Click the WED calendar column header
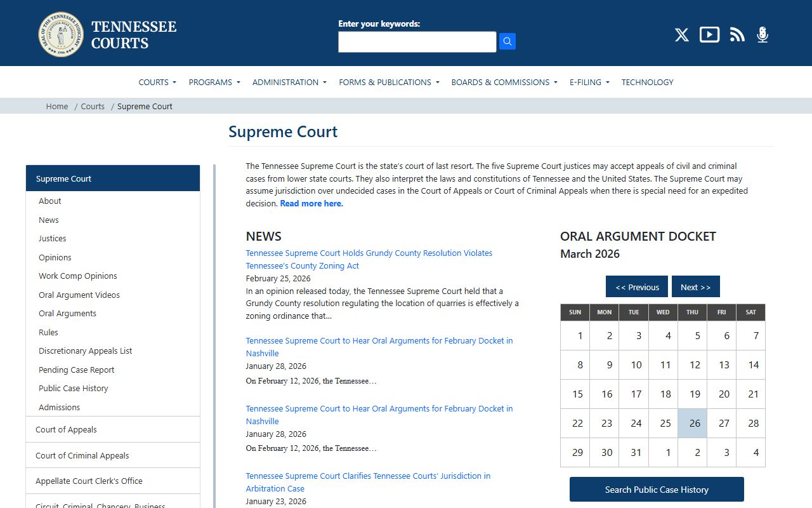 tap(663, 312)
